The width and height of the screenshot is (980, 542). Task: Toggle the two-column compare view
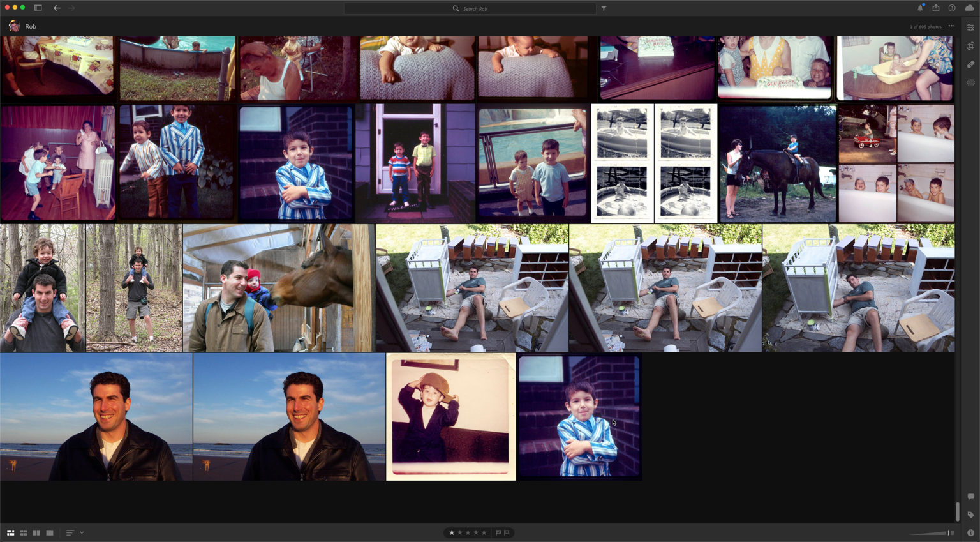coord(36,532)
